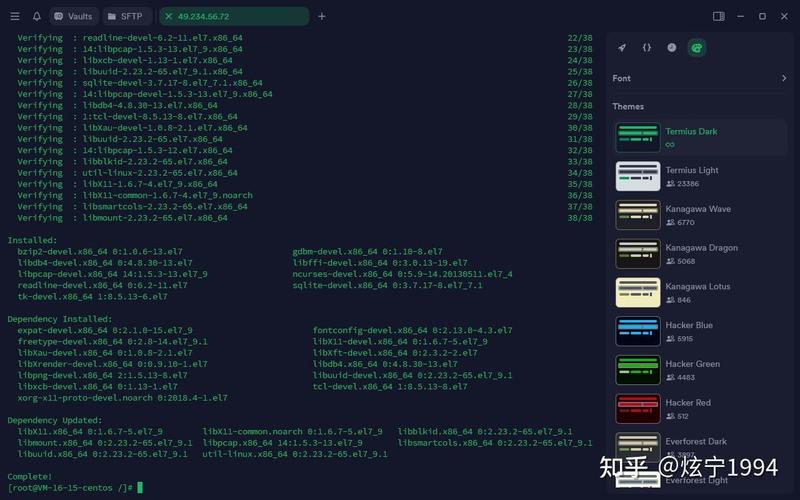
Task: Click 'bzip2-devel.x86_64 0:1.0.6-13.el7' line
Action: 100,252
